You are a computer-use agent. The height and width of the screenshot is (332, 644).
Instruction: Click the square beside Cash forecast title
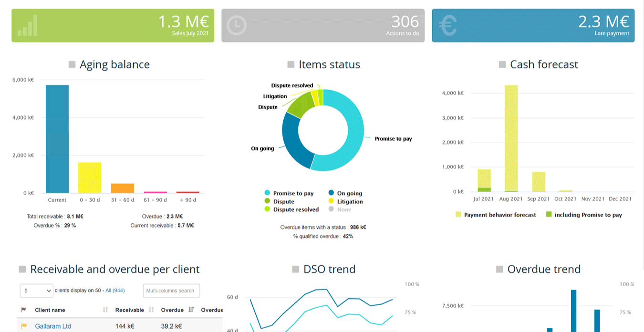[502, 64]
